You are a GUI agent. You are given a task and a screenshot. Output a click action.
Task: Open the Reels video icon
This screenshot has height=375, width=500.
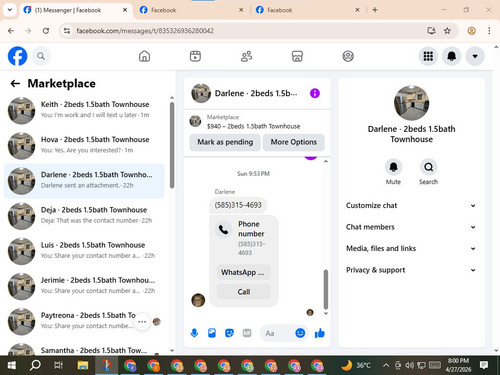(195, 56)
